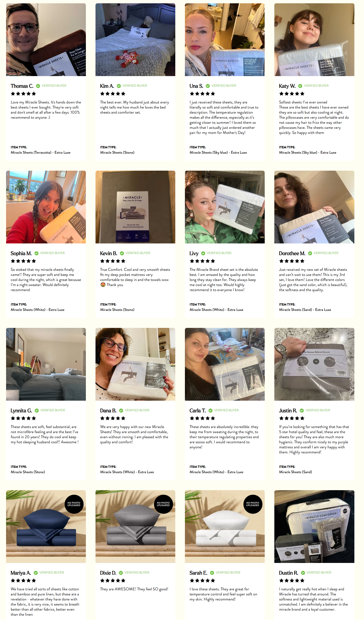Screen dimensions: 364x620
Task: Click the 'No Photo Uploaded' badge on Mariya A.'s image
Action: pyautogui.click(x=74, y=504)
